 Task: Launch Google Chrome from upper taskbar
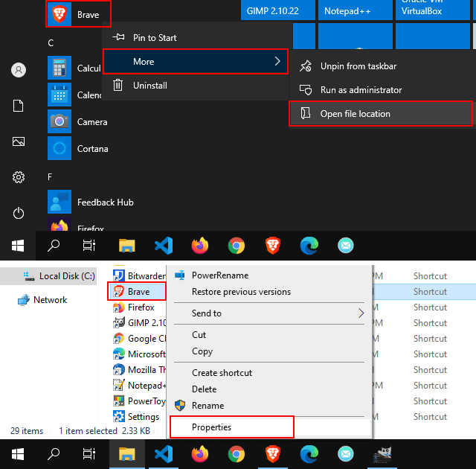tap(237, 246)
